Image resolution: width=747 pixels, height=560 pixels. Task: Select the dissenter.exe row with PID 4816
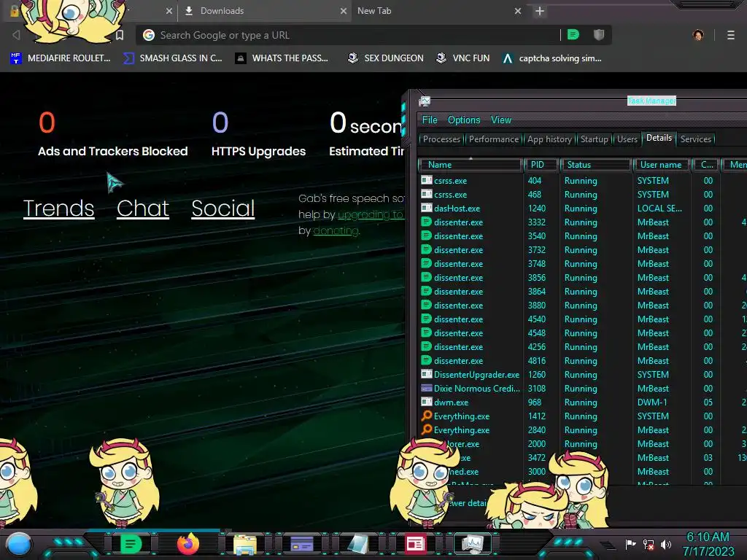[582, 360]
